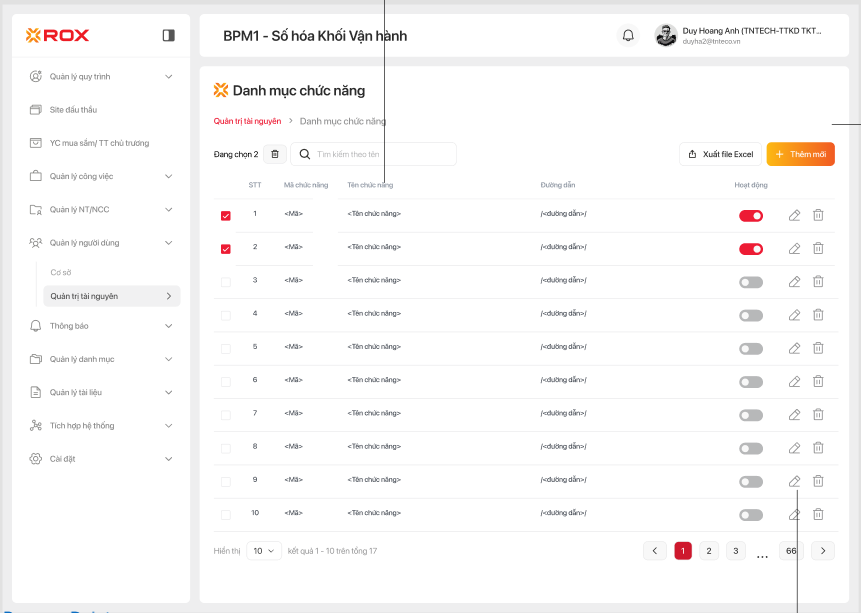Click the Thêm mới button

(800, 154)
